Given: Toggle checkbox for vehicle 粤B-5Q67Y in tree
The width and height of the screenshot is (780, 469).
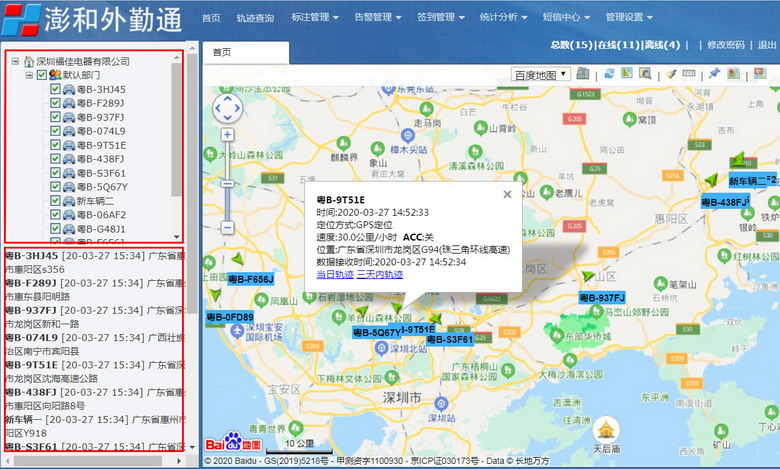Looking at the screenshot, I should click(x=55, y=187).
